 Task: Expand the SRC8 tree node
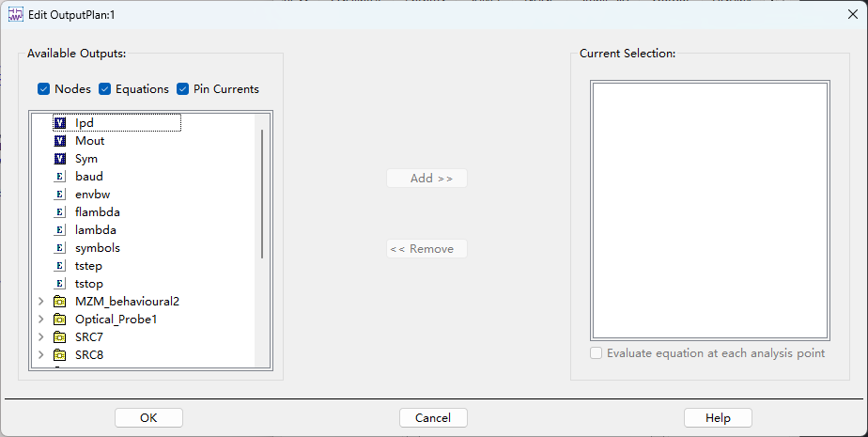(41, 355)
